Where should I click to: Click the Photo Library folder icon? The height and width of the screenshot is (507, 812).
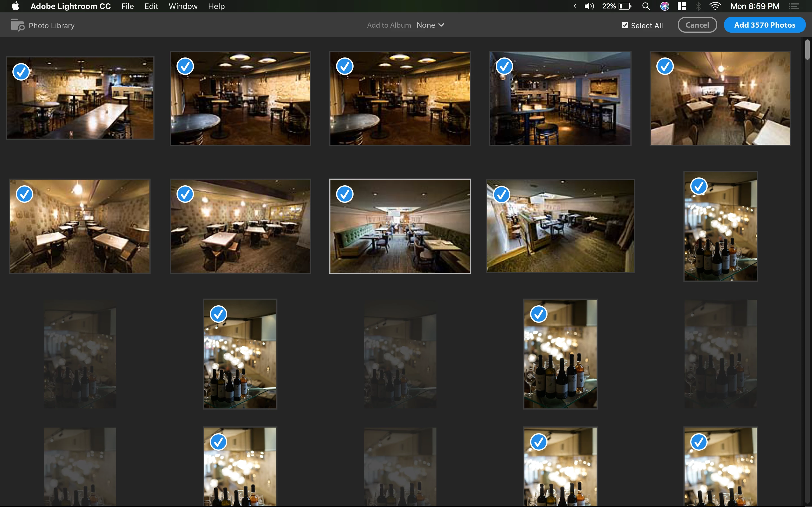17,25
